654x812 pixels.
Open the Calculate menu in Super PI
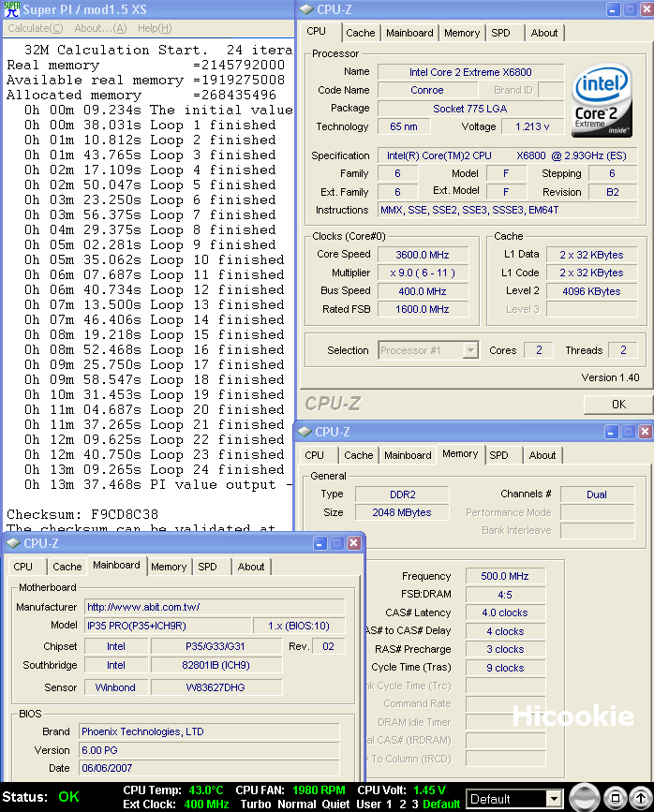pyautogui.click(x=36, y=28)
